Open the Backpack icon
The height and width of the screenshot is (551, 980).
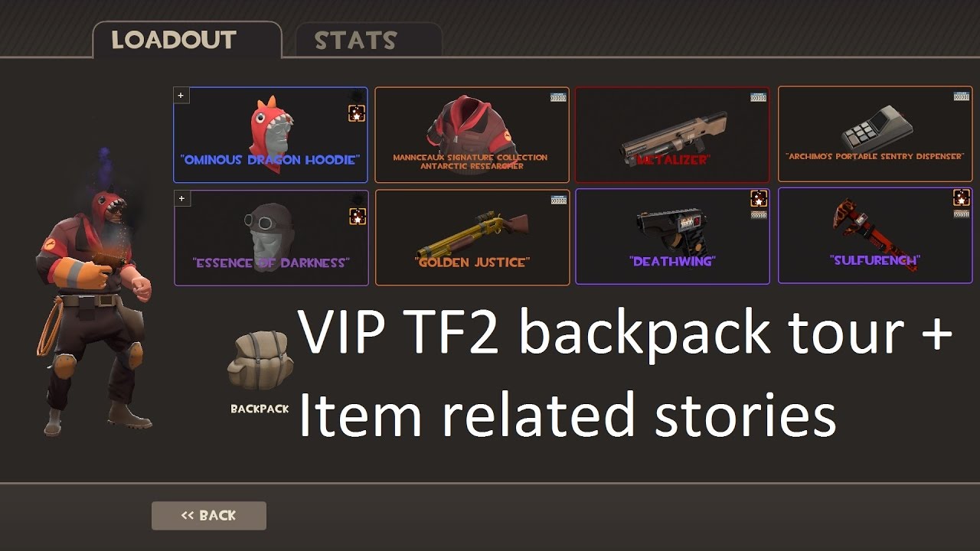(260, 362)
